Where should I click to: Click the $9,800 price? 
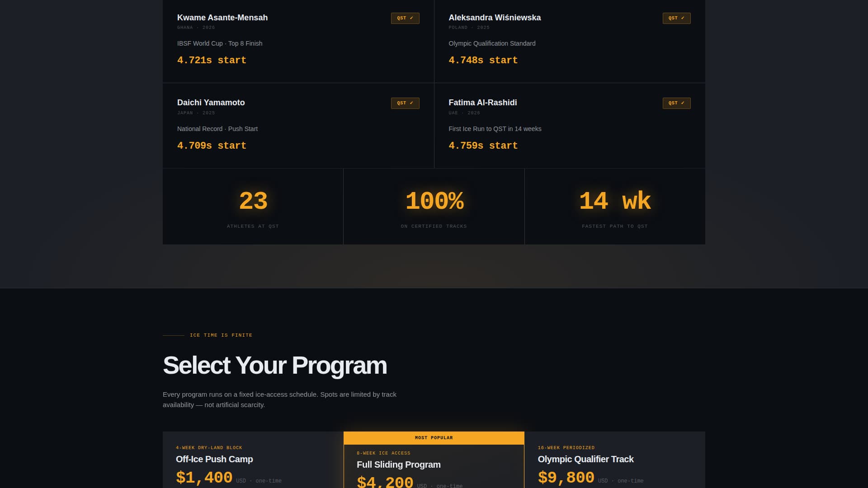(566, 477)
